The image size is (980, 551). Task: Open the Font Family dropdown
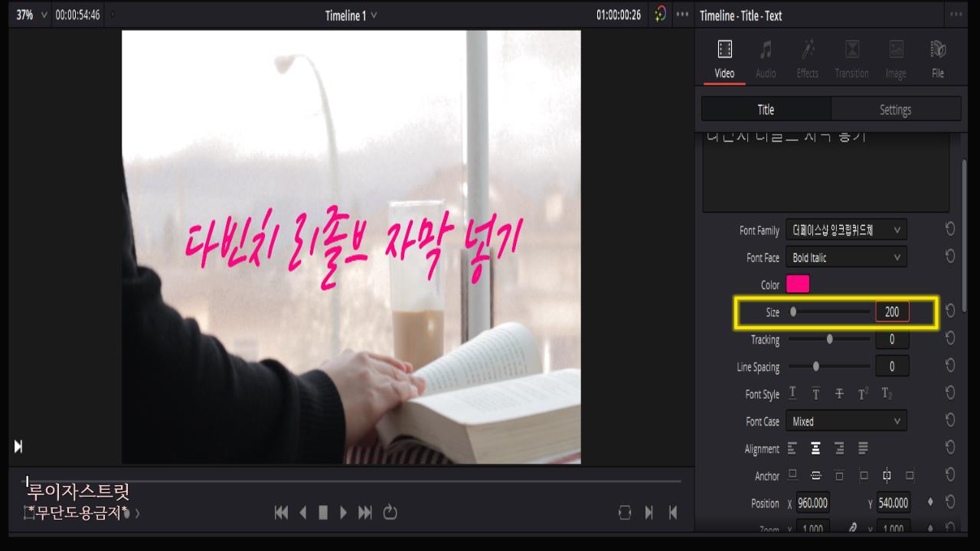click(846, 230)
